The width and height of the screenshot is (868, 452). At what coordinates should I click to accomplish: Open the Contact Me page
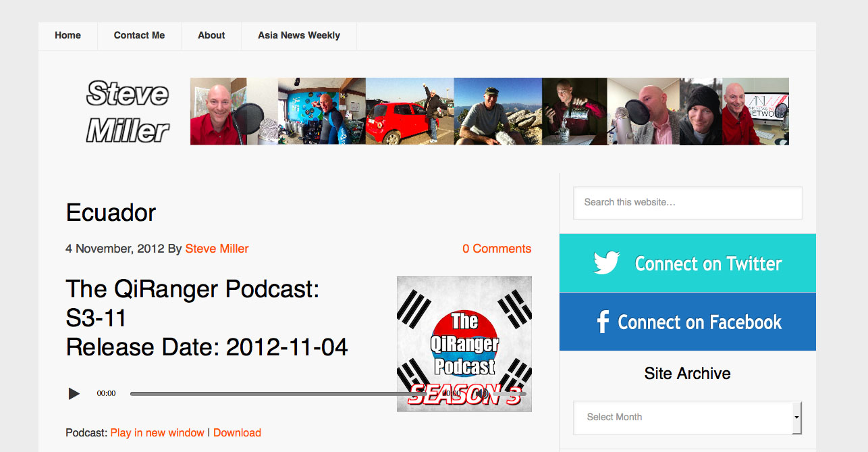(139, 36)
